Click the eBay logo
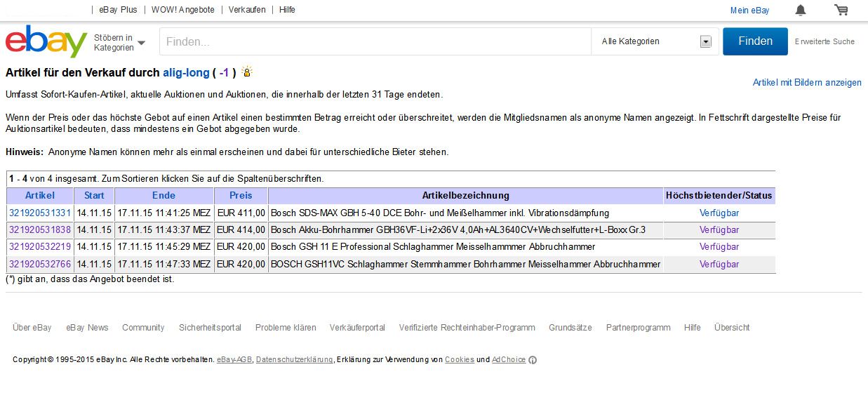Viewport: 868px width, 400px height. pyautogui.click(x=46, y=41)
